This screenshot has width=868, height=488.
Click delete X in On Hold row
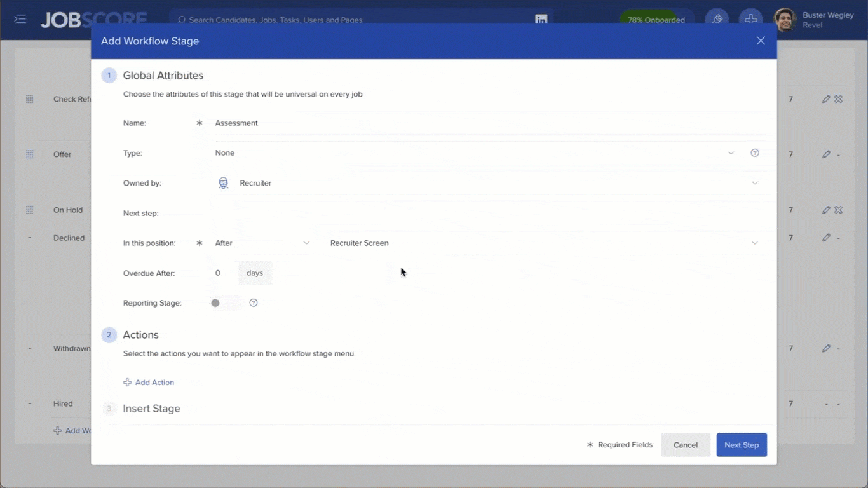839,210
